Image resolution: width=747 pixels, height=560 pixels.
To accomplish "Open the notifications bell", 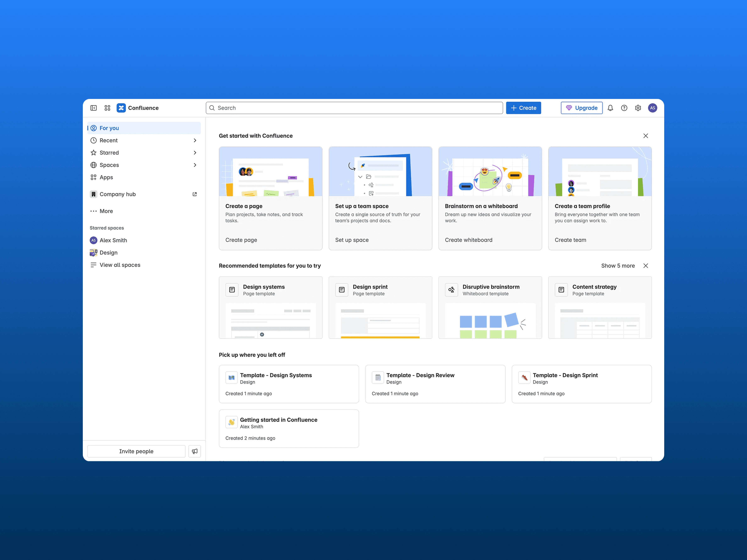I will tap(610, 108).
